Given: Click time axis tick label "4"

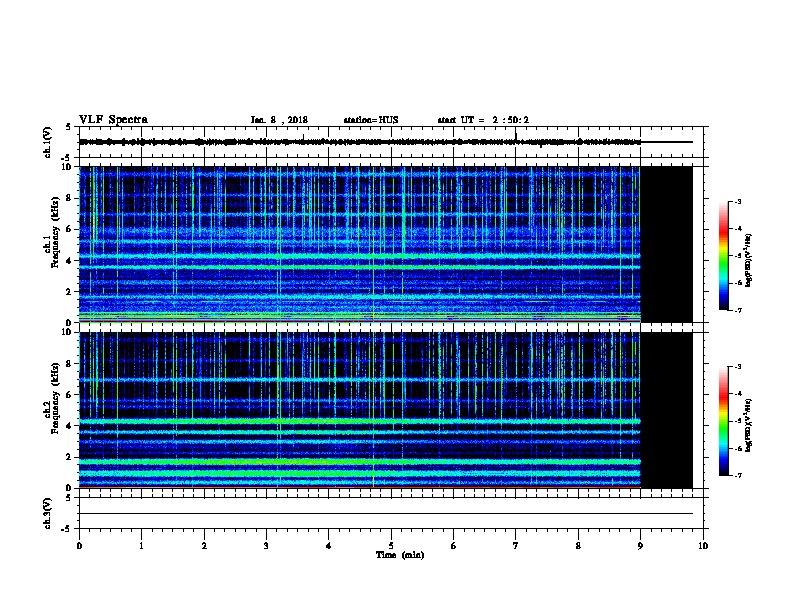Looking at the screenshot, I should pyautogui.click(x=329, y=546).
